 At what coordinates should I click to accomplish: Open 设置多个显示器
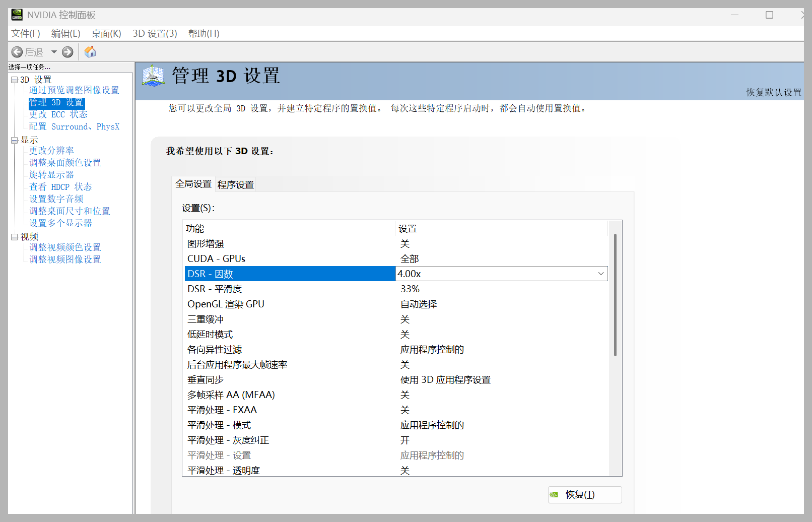(60, 223)
